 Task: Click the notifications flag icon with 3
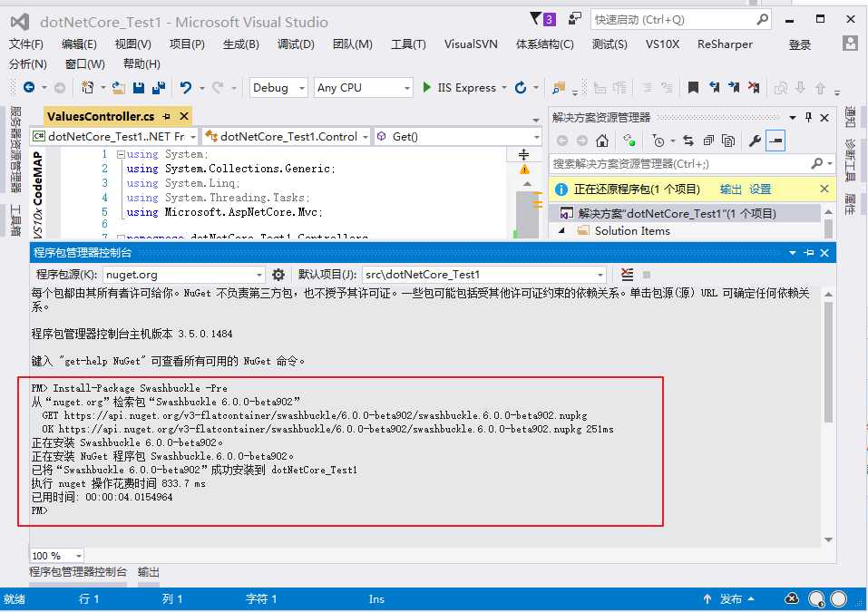[x=542, y=19]
